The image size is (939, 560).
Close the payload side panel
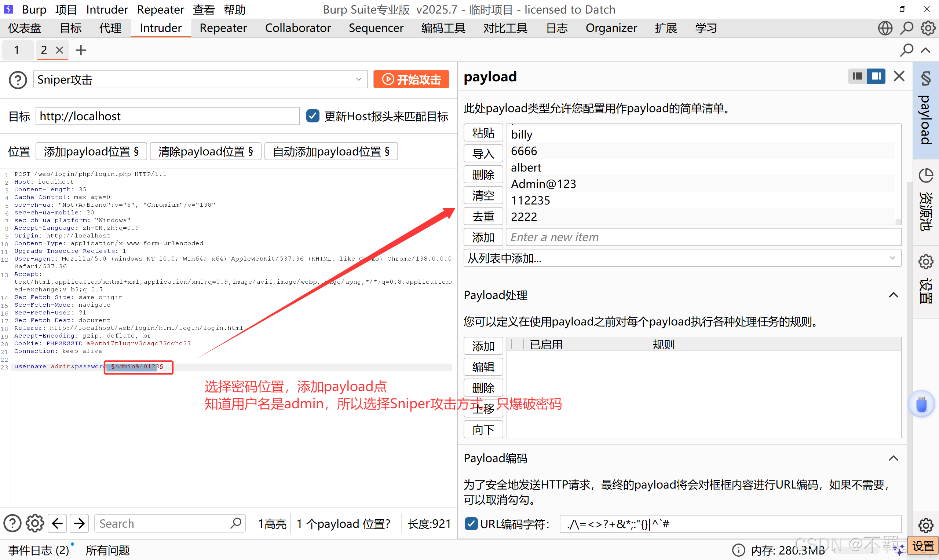[x=899, y=76]
